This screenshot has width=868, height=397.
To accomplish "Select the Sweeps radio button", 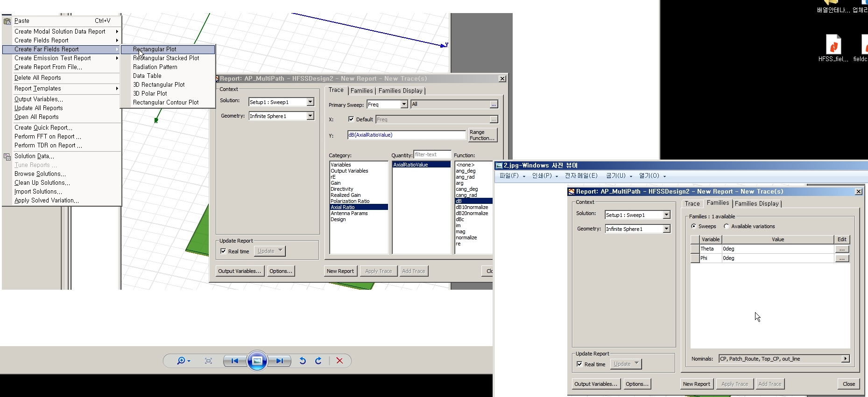I will point(694,226).
